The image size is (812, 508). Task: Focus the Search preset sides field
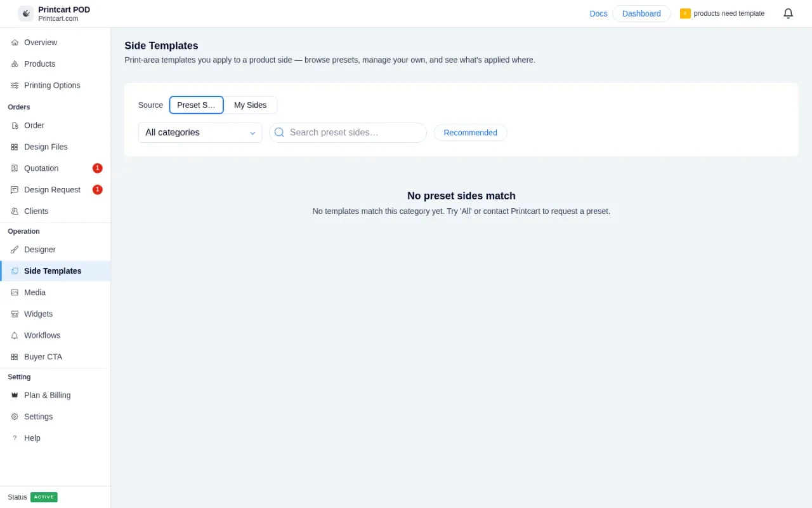[348, 133]
